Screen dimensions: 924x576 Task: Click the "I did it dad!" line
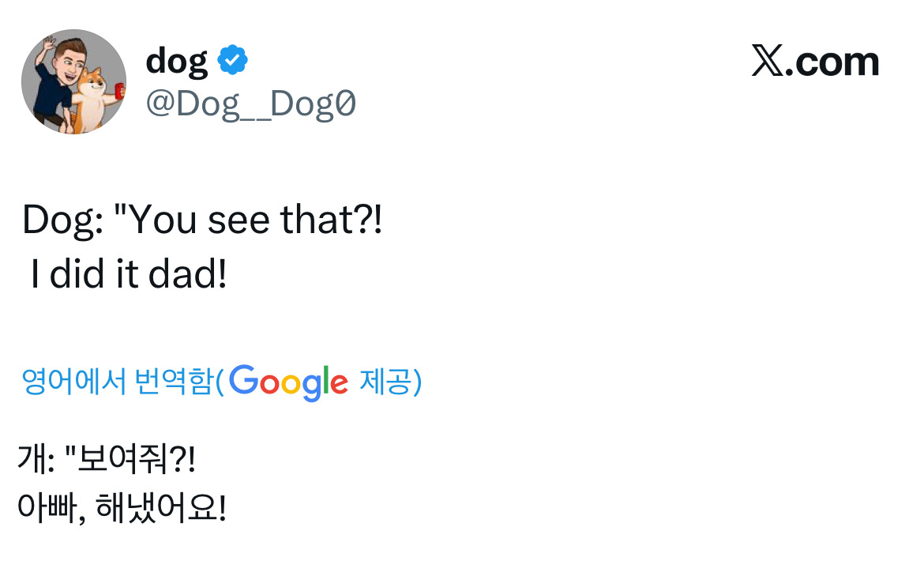(x=129, y=273)
